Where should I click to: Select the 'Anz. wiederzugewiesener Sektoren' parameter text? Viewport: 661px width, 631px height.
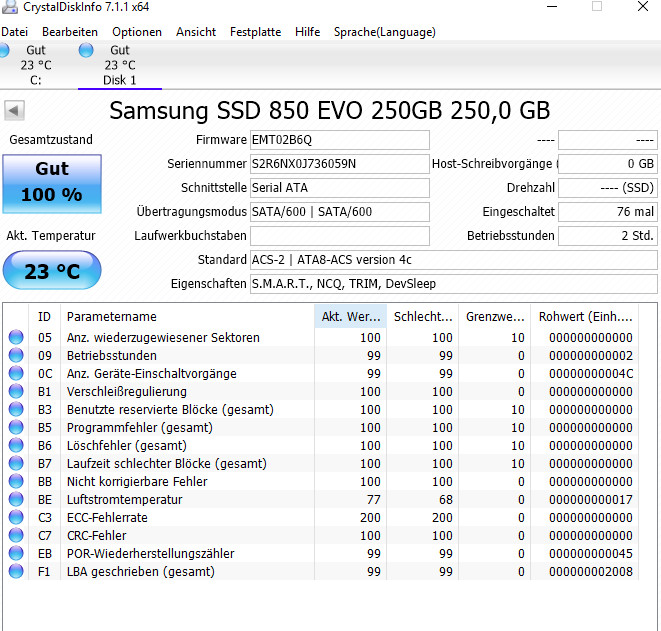(163, 338)
